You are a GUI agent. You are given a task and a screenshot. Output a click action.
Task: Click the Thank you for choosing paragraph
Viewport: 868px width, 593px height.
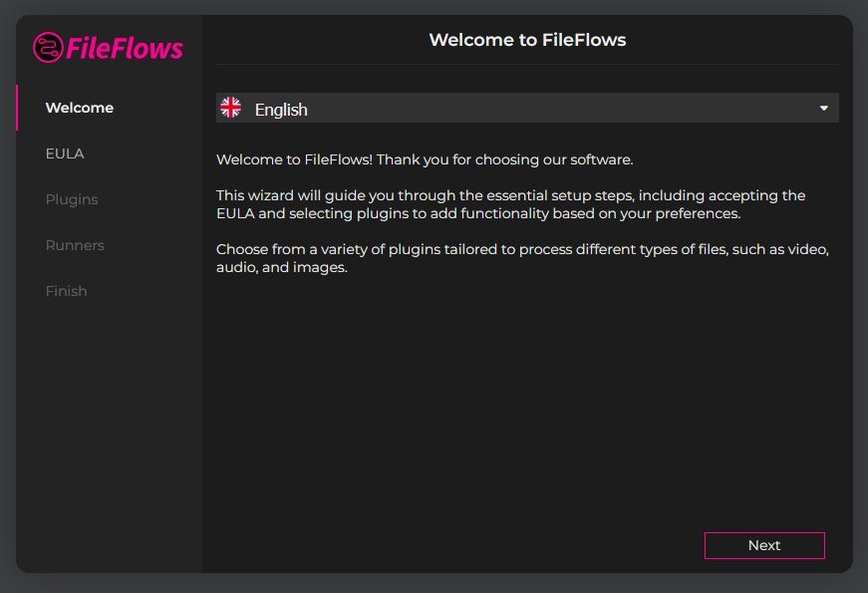pyautogui.click(x=425, y=159)
